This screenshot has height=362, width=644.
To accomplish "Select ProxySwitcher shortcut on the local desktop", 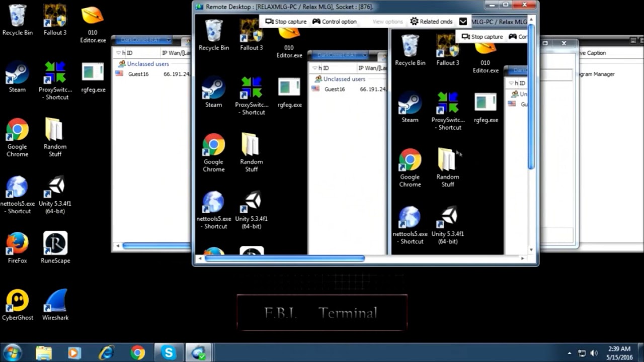I will (x=55, y=80).
